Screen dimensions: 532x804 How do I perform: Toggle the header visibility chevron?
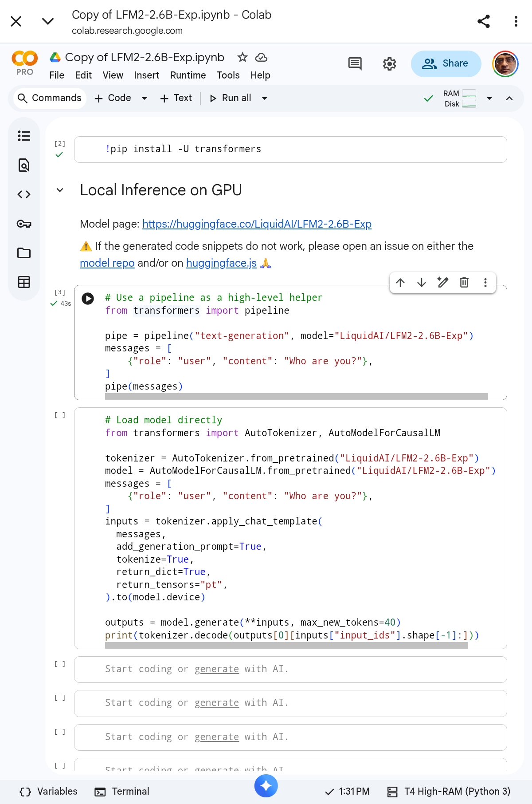(x=509, y=99)
